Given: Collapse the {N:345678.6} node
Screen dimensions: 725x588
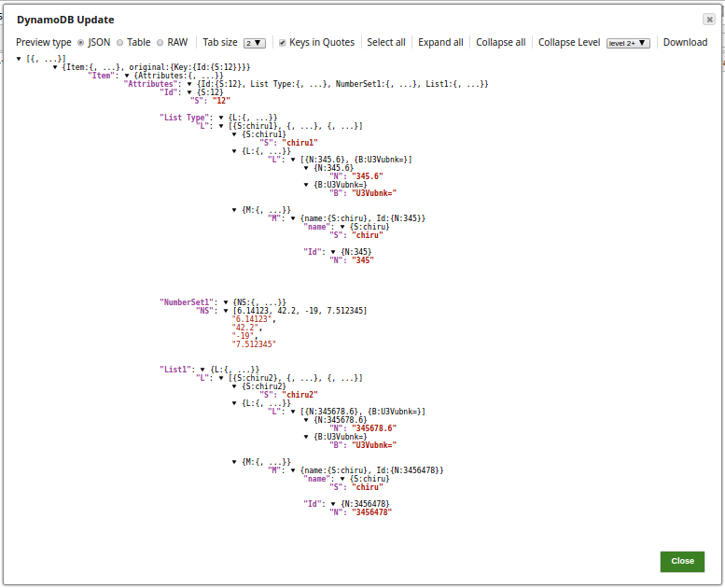Looking at the screenshot, I should (306, 420).
